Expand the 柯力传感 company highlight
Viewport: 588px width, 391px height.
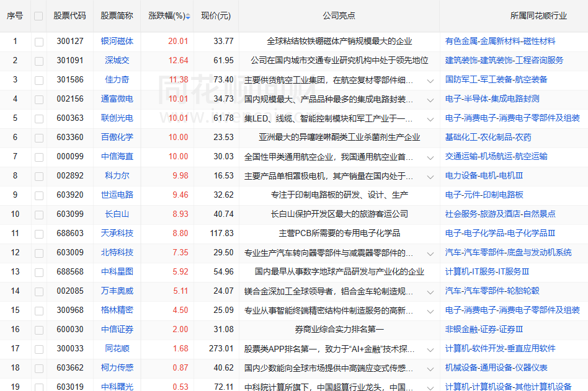tap(430, 369)
